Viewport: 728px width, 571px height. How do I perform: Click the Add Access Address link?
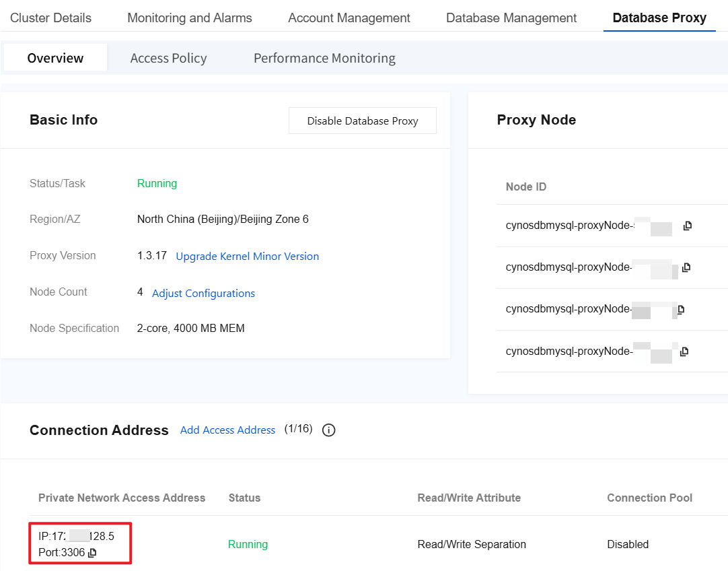(x=227, y=430)
